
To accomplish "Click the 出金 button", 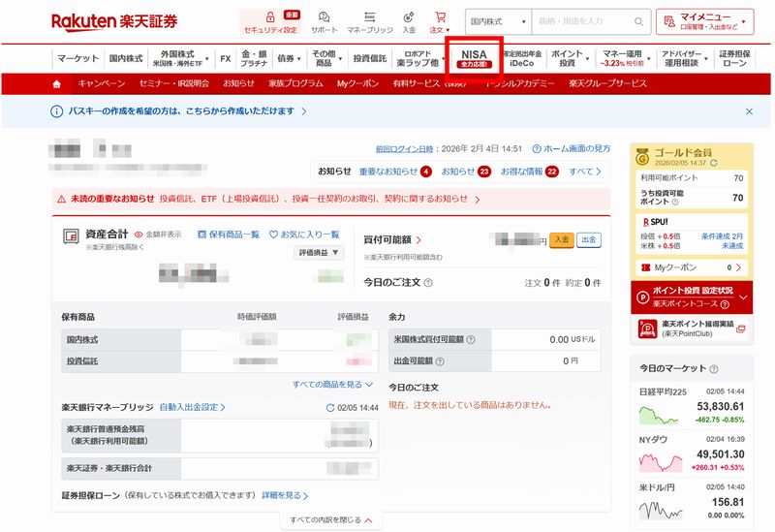I will coord(589,239).
